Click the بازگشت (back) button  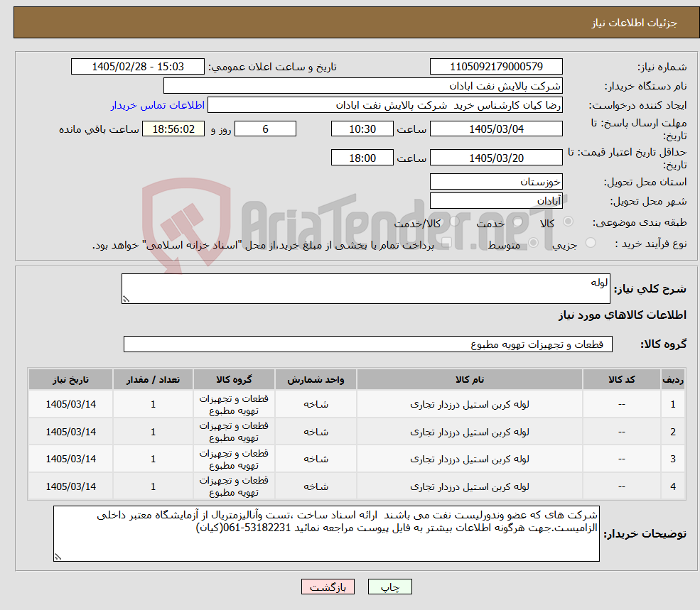(328, 587)
